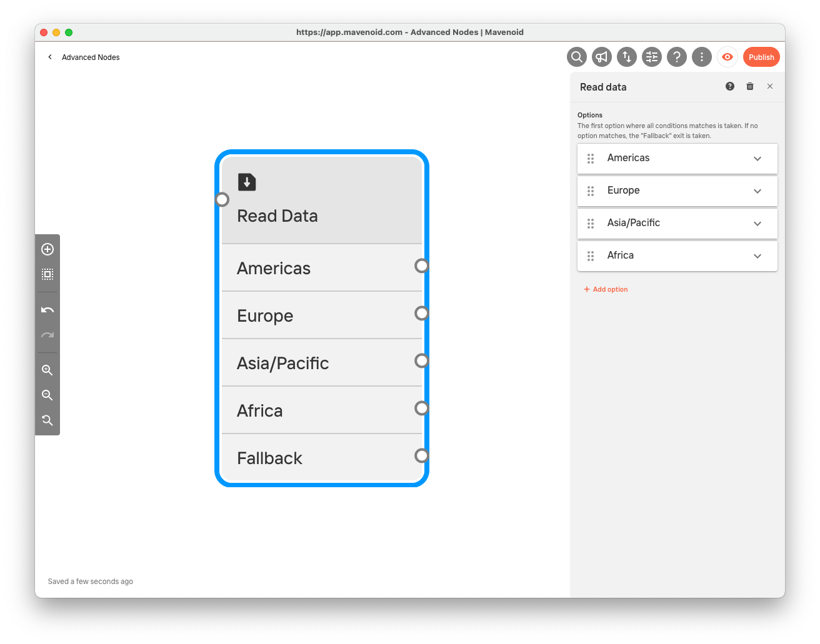Click the Read Data node input connector
Screen dimensions: 820x644
pos(222,199)
